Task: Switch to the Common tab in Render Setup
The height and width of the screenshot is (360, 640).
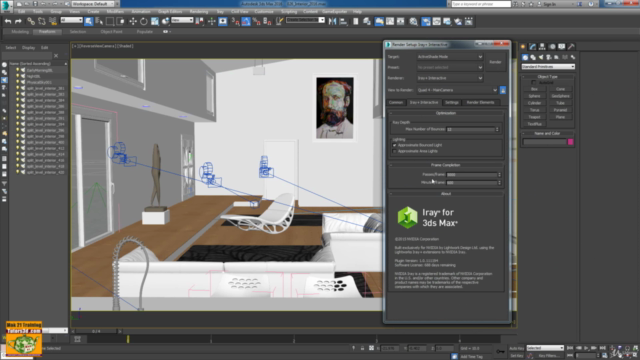Action: (396, 102)
